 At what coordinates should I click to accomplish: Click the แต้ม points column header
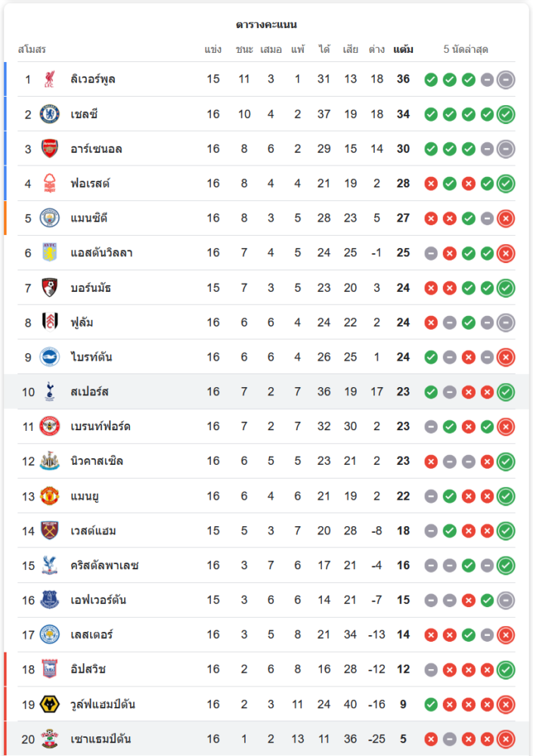[x=403, y=50]
